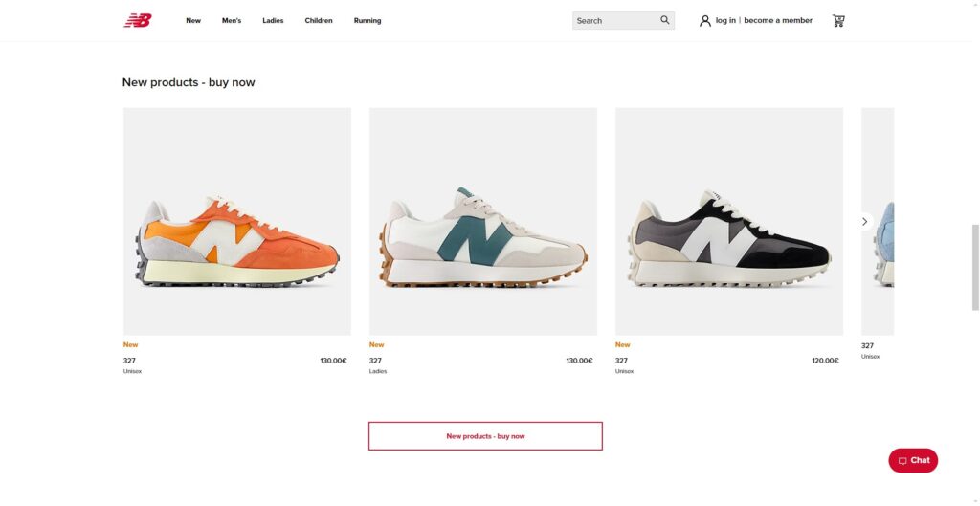Open the Men's menu item
This screenshot has width=980, height=506.
[232, 21]
